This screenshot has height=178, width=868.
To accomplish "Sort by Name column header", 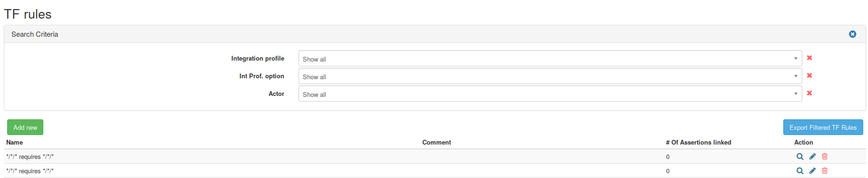I will 14,142.
